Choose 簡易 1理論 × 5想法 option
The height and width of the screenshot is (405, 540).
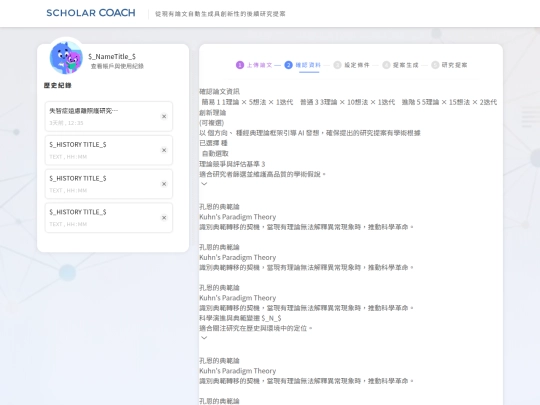point(247,102)
